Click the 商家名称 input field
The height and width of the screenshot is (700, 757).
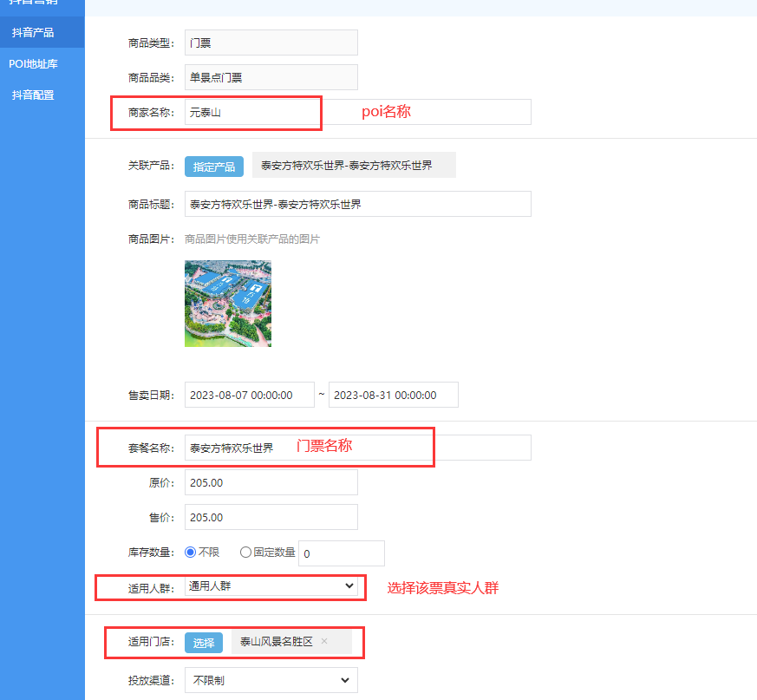[357, 112]
